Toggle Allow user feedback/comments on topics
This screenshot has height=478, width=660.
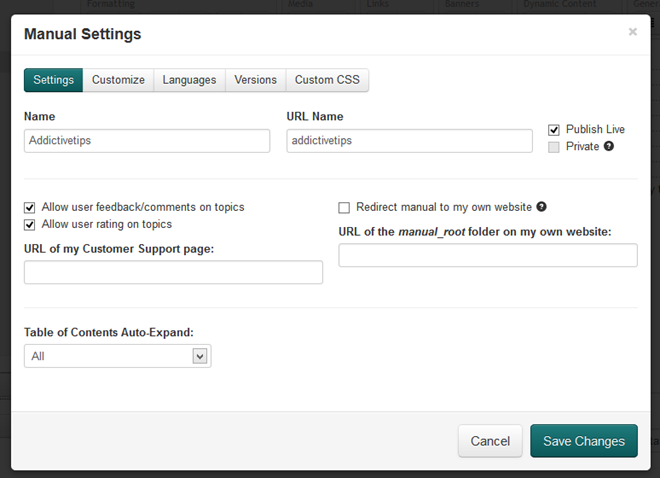(30, 208)
